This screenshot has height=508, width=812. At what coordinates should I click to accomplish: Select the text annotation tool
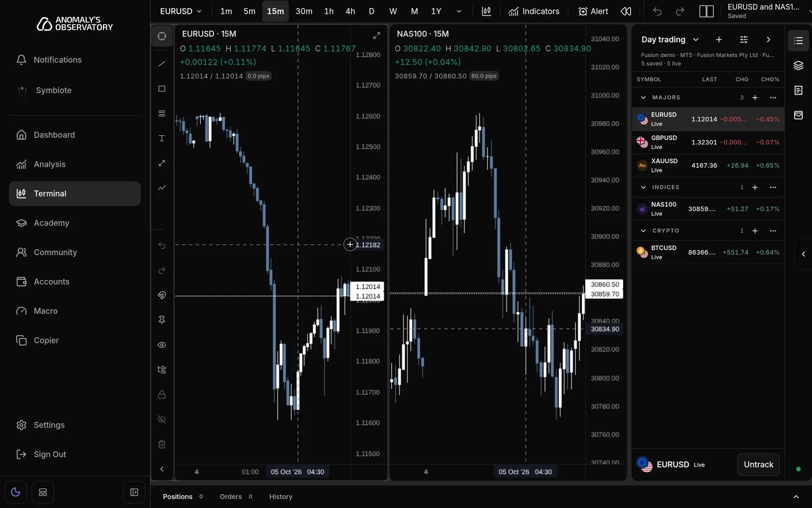pyautogui.click(x=162, y=138)
